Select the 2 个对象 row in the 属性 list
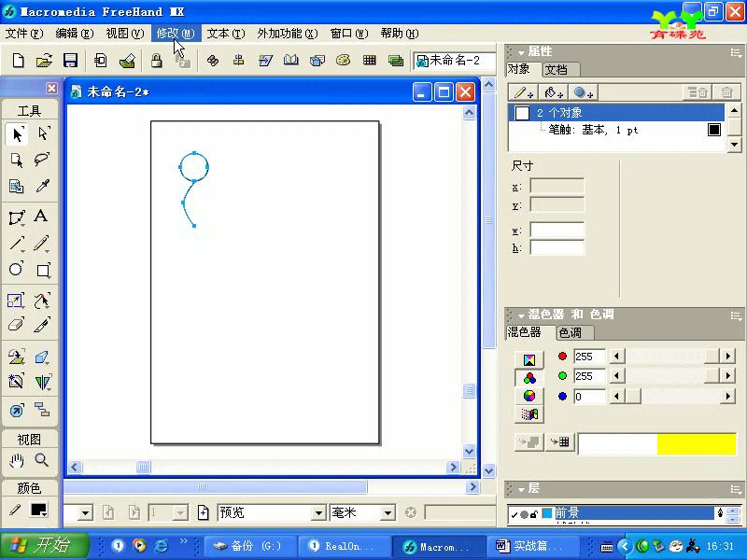Viewport: 747px width, 560px height. tap(616, 113)
